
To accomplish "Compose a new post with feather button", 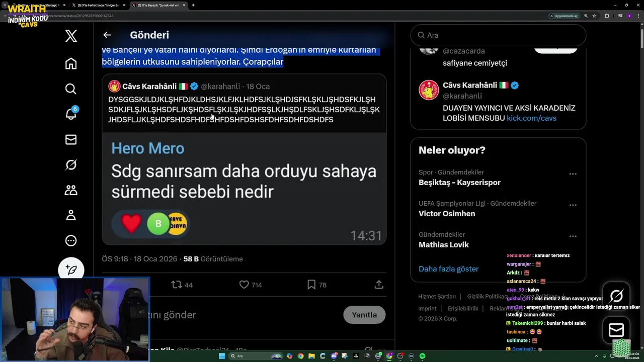I will point(71,269).
